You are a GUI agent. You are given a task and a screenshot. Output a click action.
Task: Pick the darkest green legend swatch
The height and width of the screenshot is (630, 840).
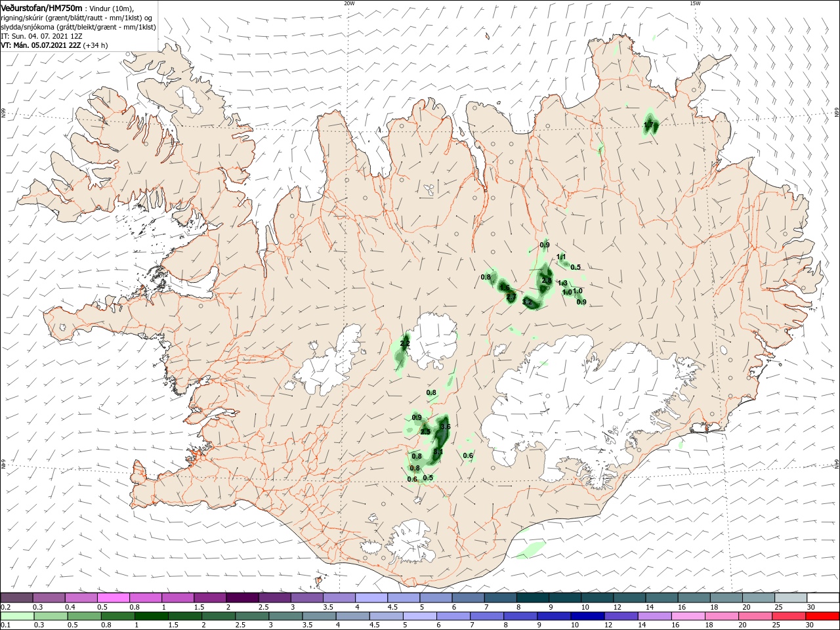point(151,616)
